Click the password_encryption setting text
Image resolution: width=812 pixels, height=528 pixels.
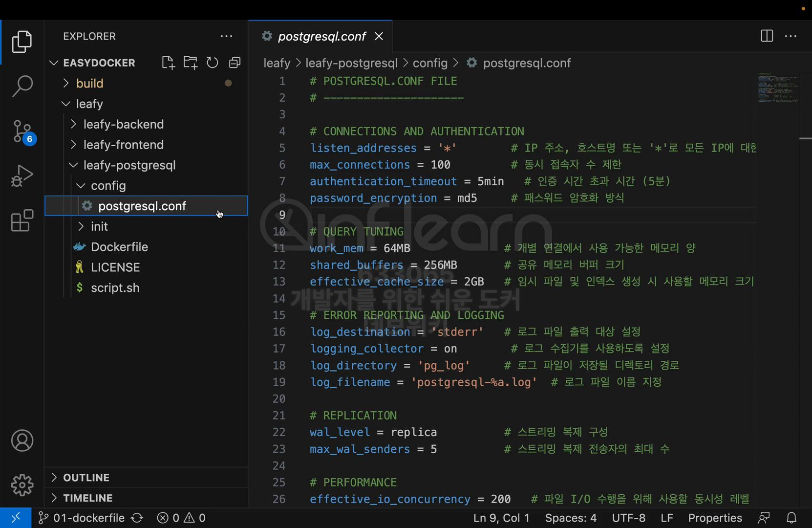373,198
